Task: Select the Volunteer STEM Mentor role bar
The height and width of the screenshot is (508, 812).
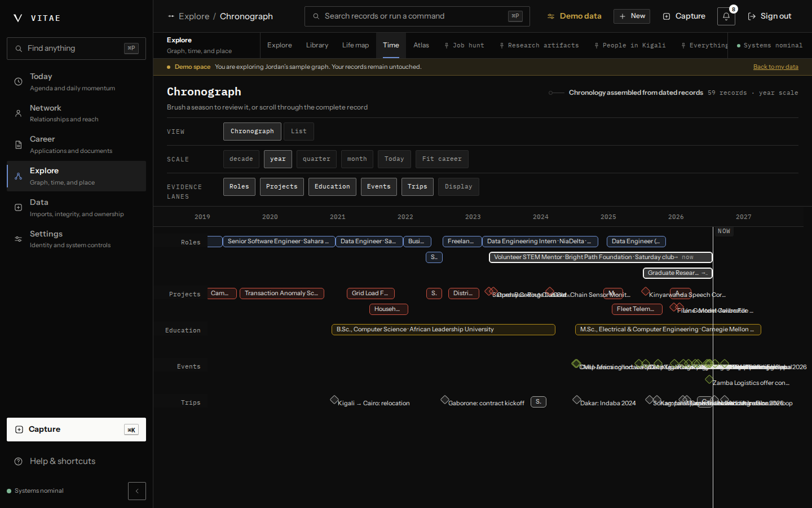Action: (x=601, y=257)
